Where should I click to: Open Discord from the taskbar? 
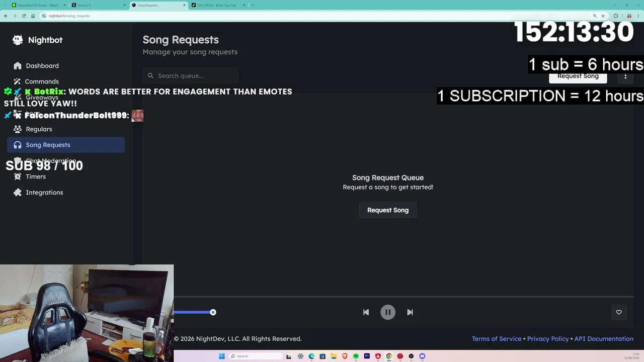pos(422,356)
